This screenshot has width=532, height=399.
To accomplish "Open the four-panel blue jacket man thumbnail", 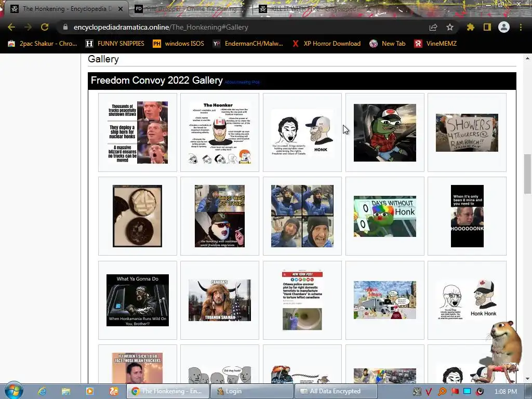I will tap(302, 216).
